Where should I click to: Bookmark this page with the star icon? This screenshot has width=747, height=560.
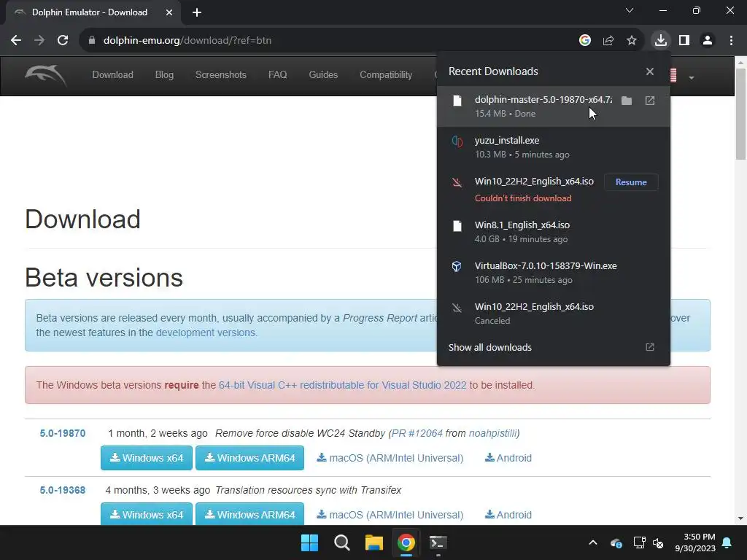[631, 41]
